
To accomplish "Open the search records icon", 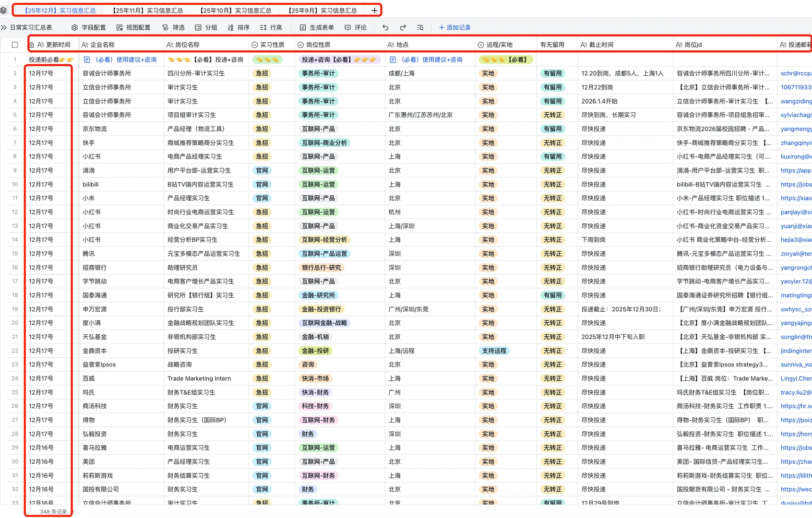I will (420, 27).
